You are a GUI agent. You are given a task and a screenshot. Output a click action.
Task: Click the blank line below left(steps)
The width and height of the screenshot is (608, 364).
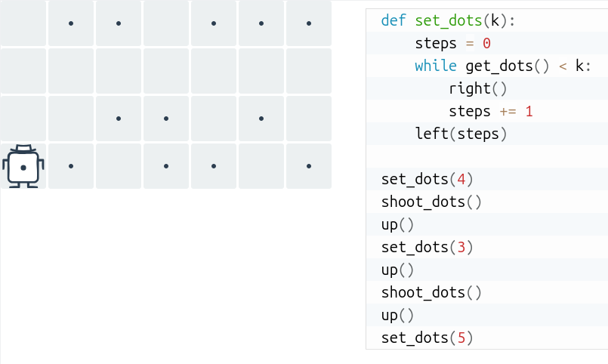point(487,156)
